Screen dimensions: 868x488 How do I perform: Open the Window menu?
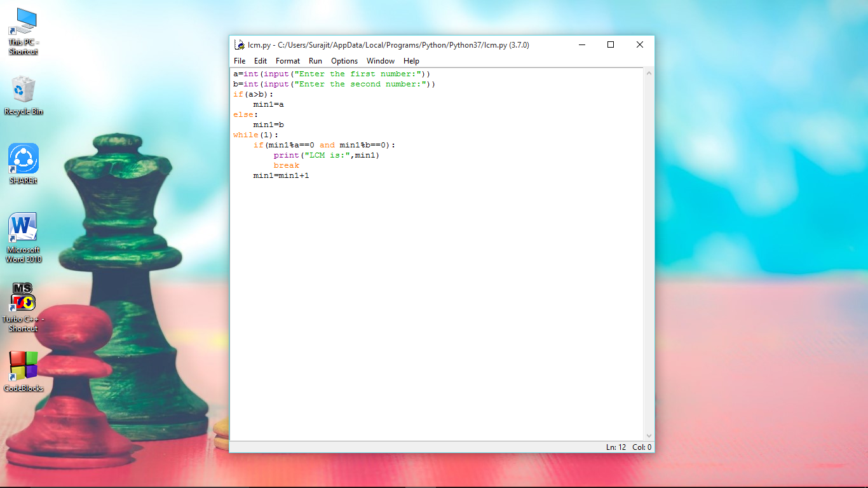point(380,61)
